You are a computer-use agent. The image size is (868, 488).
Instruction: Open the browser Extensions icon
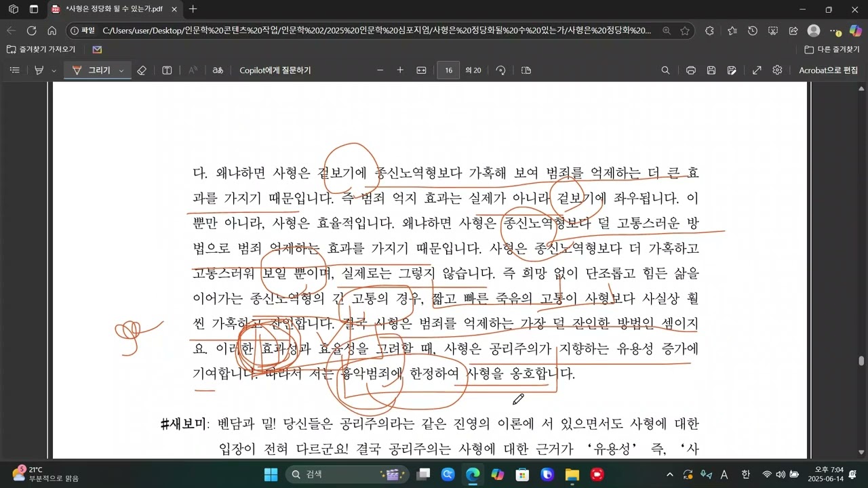pyautogui.click(x=709, y=30)
